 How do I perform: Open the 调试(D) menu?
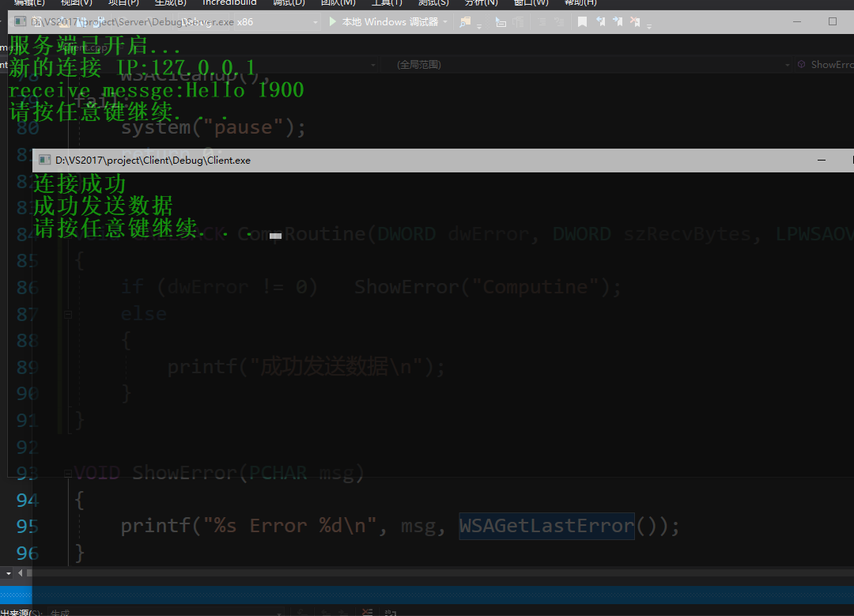coord(289,2)
